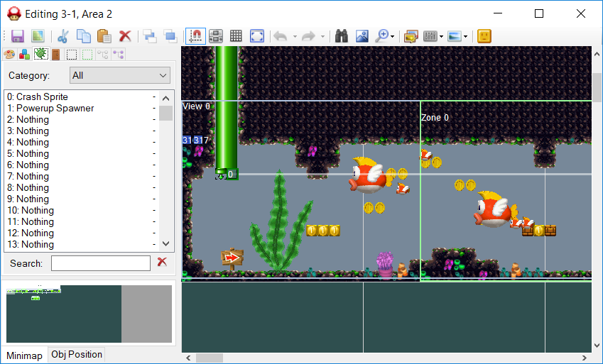Image resolution: width=603 pixels, height=364 pixels.
Task: Toggle the snap-to-grid magnet icon
Action: point(195,36)
